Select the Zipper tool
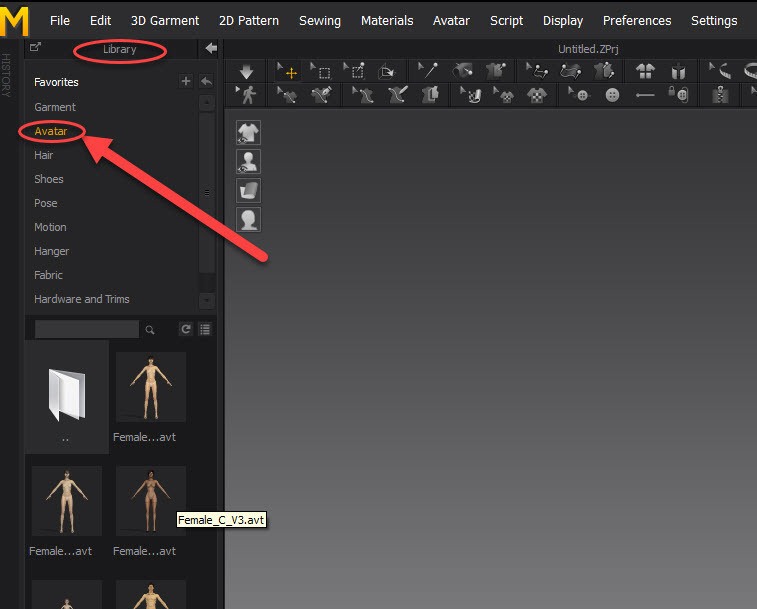757x609 pixels. coord(720,95)
